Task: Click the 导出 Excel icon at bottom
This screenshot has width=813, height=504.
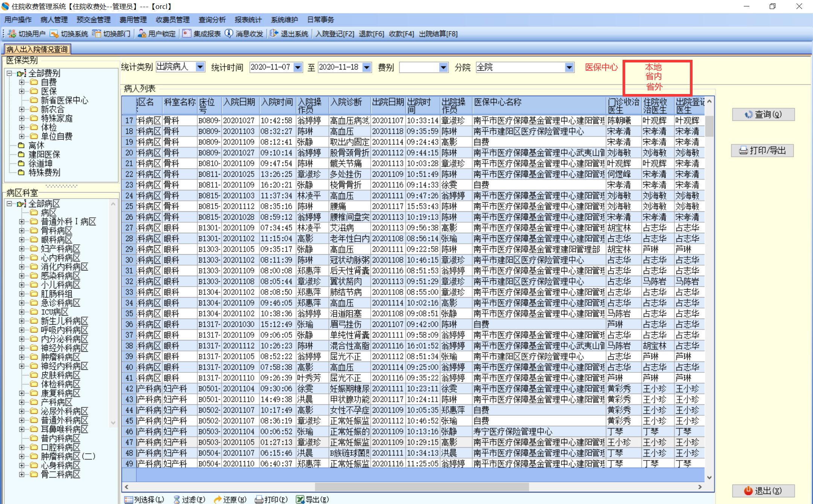Action: coord(300,499)
